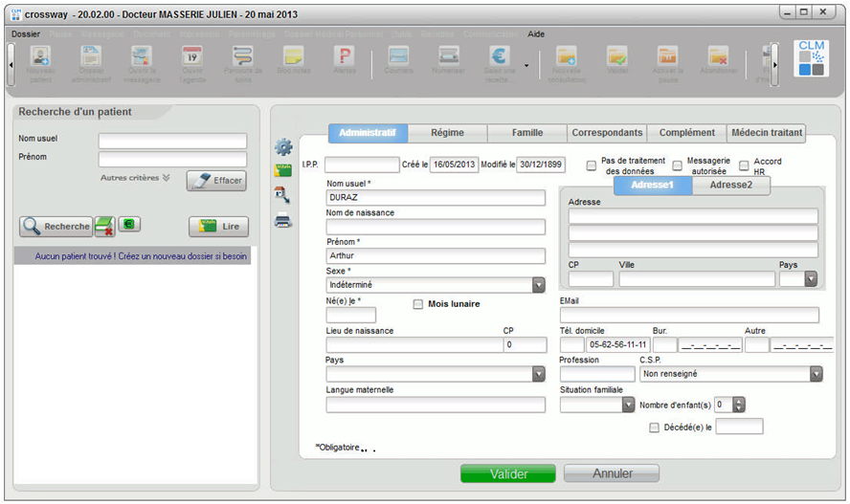Click the house search sidebar icon
This screenshot has height=504, width=850.
pos(283,195)
